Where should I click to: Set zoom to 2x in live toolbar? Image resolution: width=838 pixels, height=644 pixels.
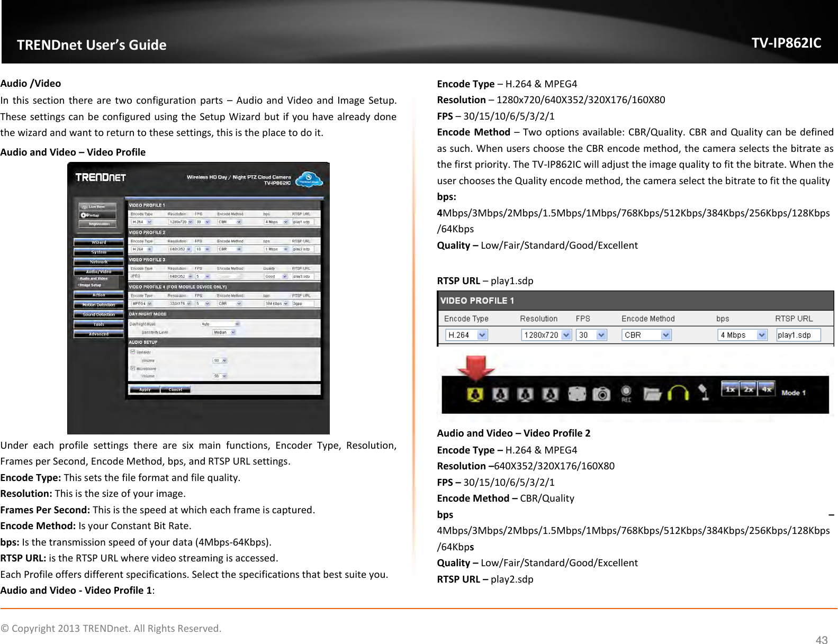coord(748,389)
